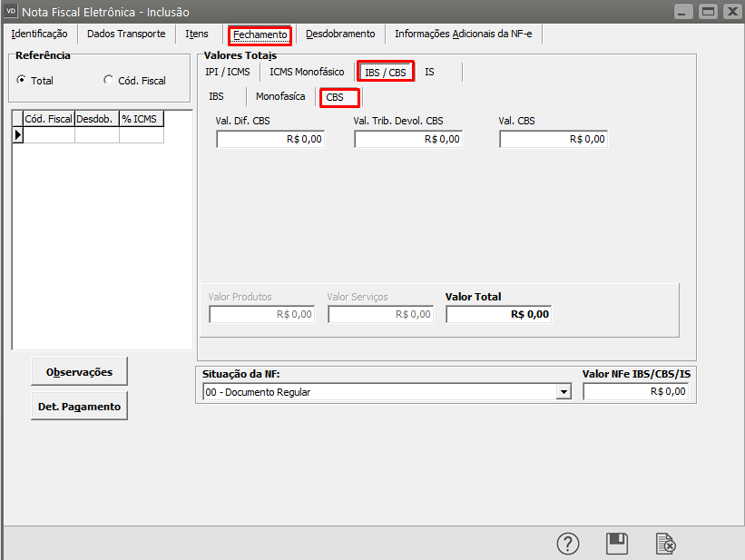Image resolution: width=745 pixels, height=560 pixels.
Task: Select the Cód. Fiscal radio button
Action: click(109, 80)
